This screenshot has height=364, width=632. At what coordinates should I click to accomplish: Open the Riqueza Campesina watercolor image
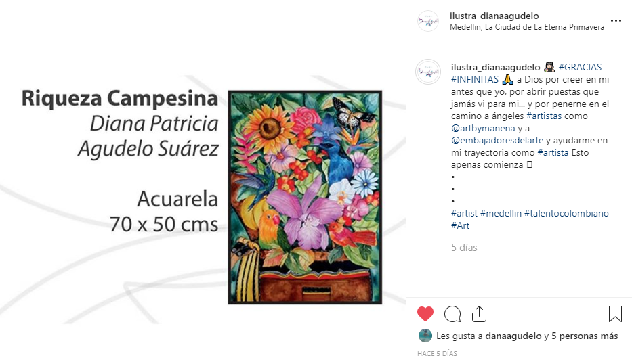(305, 198)
